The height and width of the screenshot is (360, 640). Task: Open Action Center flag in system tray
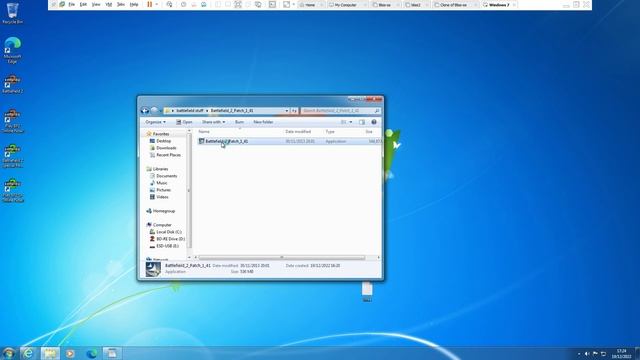[x=595, y=354]
